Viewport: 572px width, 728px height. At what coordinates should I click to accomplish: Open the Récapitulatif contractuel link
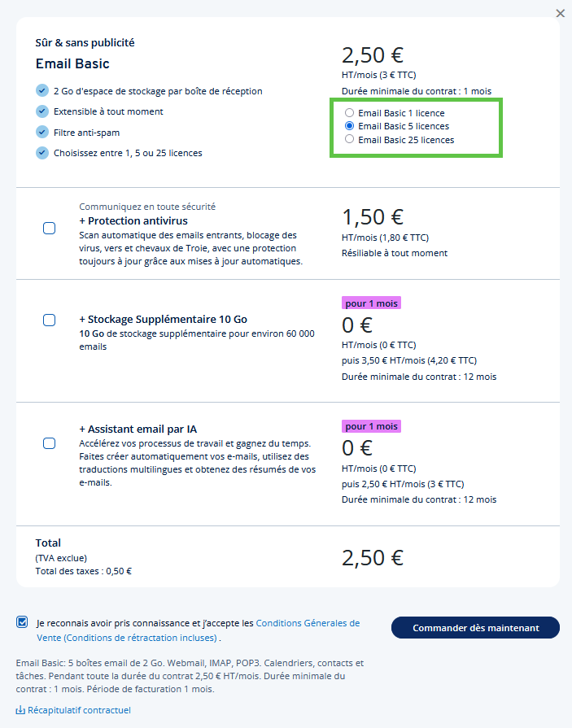point(79,710)
